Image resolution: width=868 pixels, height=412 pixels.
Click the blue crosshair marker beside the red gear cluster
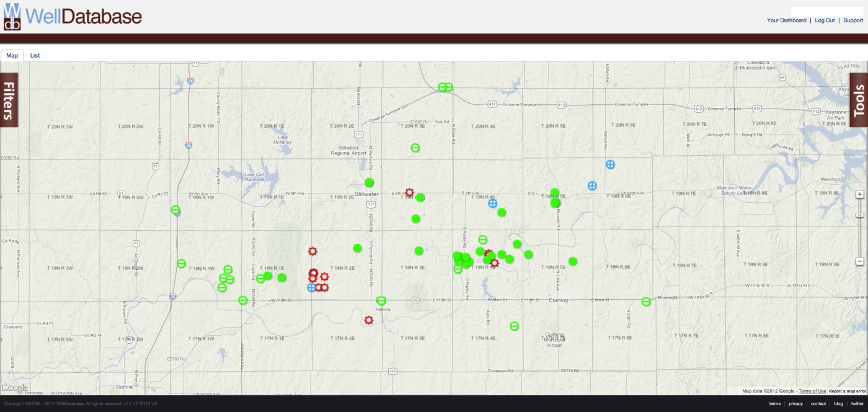click(x=312, y=287)
